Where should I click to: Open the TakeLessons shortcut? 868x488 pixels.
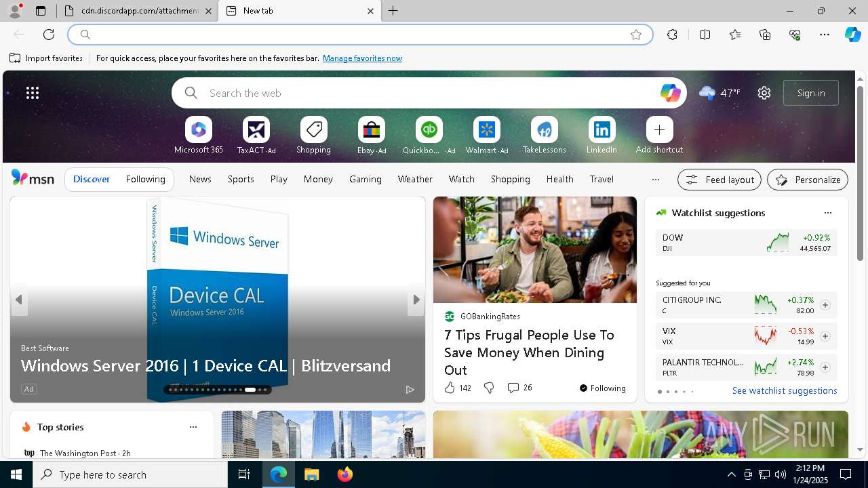[x=544, y=136]
